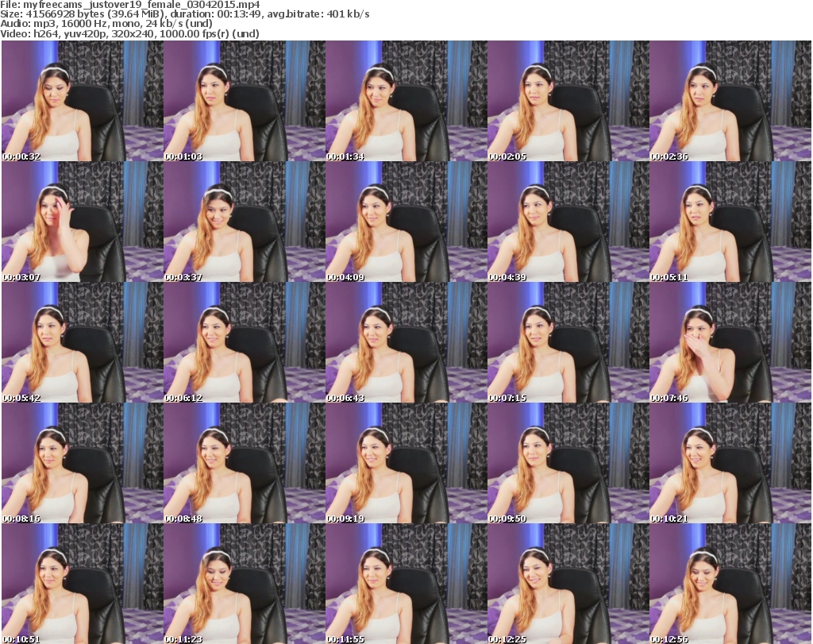Click the Audio mp3 info line
The image size is (813, 644).
[x=106, y=24]
